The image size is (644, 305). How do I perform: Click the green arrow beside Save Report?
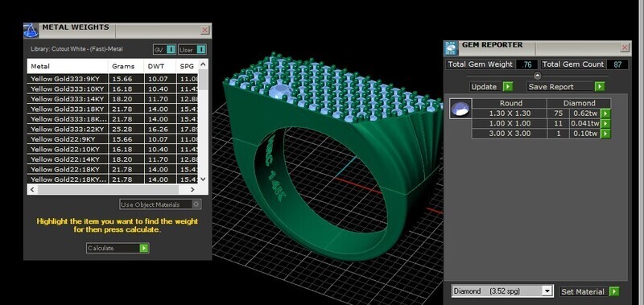pos(600,87)
